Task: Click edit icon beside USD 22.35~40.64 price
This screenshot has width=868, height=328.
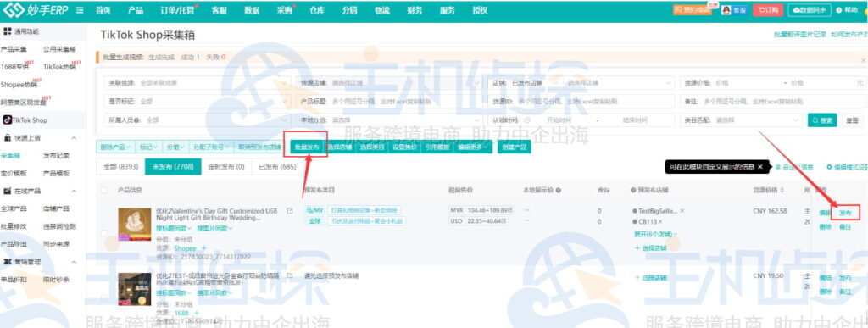Action: click(x=504, y=221)
